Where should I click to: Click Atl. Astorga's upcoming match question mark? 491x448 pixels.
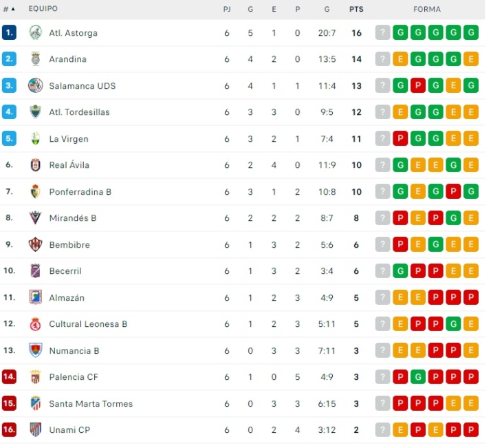[x=382, y=32]
